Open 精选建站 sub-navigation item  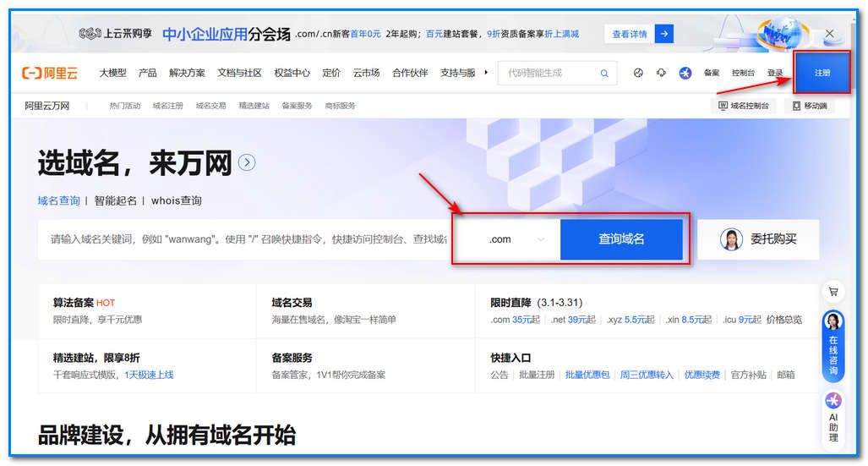(254, 106)
